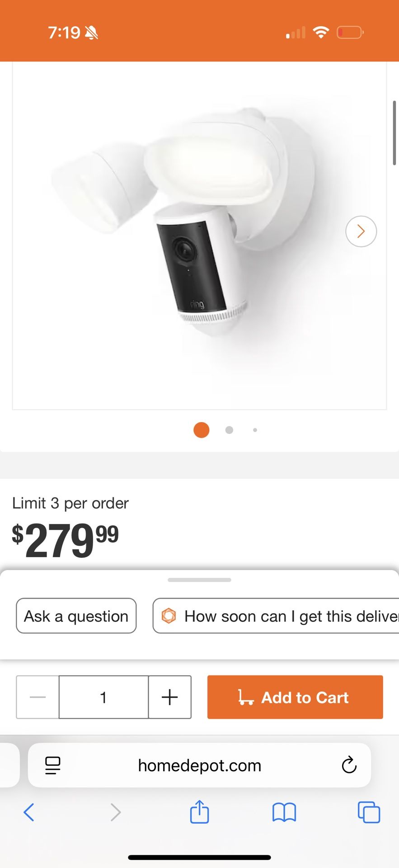This screenshot has width=399, height=868.
Task: Increase quantity with the plus button
Action: (169, 697)
